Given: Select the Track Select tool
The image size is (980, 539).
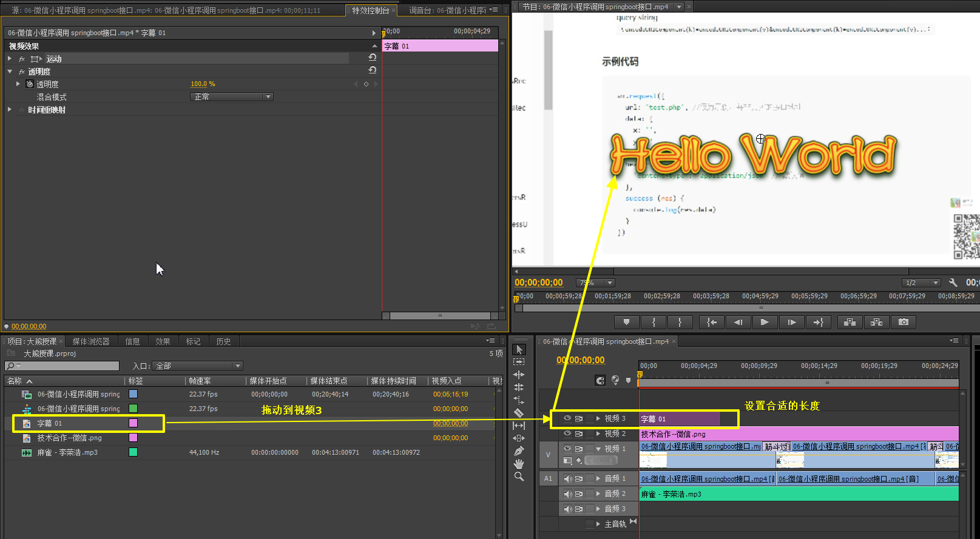Looking at the screenshot, I should click(x=519, y=362).
